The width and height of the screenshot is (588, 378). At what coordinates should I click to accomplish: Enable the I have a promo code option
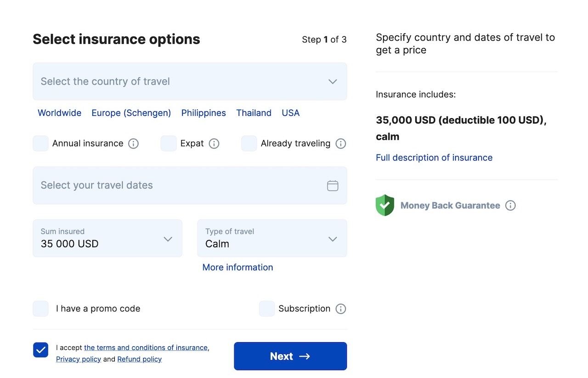(x=40, y=309)
